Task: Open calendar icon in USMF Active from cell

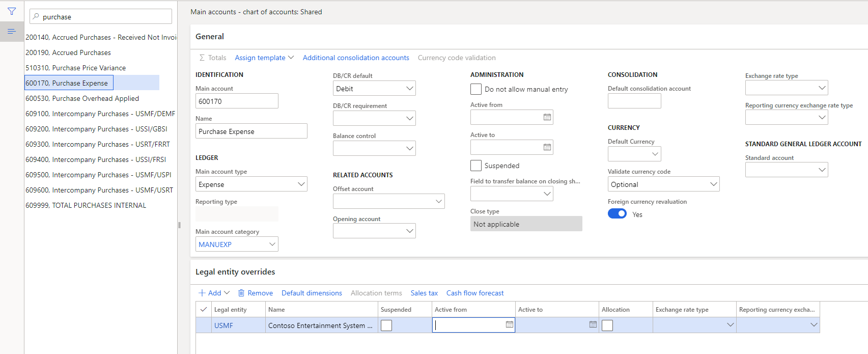Action: [510, 324]
